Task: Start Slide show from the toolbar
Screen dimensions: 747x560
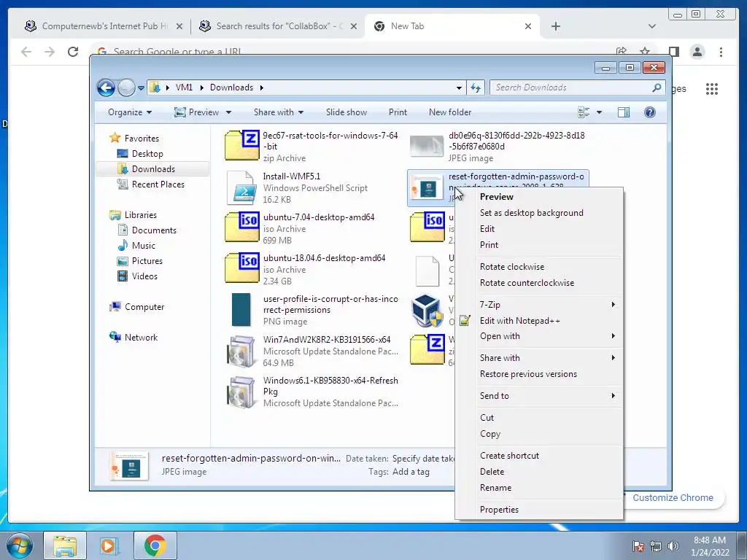Action: coord(347,112)
